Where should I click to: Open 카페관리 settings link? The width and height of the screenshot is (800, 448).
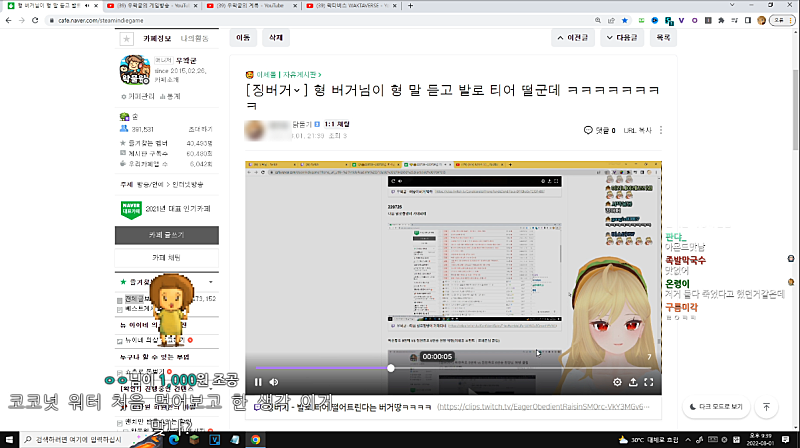coord(138,96)
